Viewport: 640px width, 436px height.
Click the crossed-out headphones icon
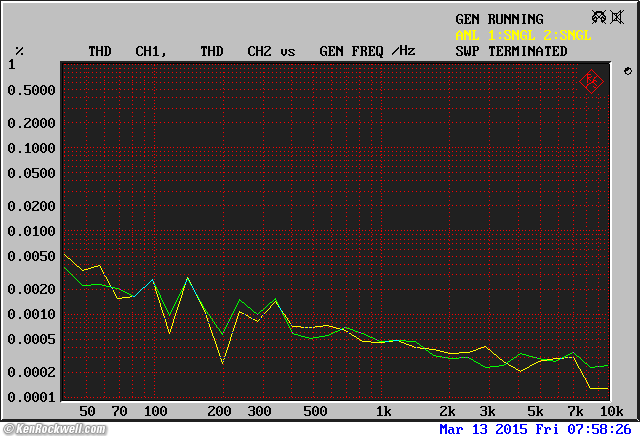pos(600,17)
